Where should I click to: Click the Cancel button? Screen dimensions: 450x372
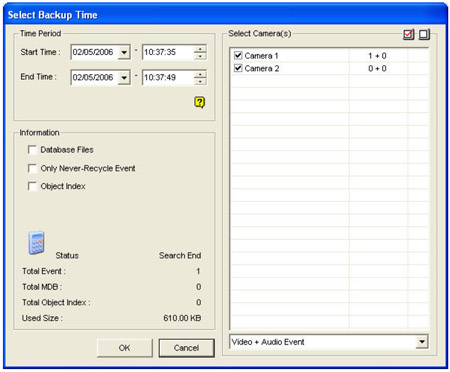[x=186, y=348]
